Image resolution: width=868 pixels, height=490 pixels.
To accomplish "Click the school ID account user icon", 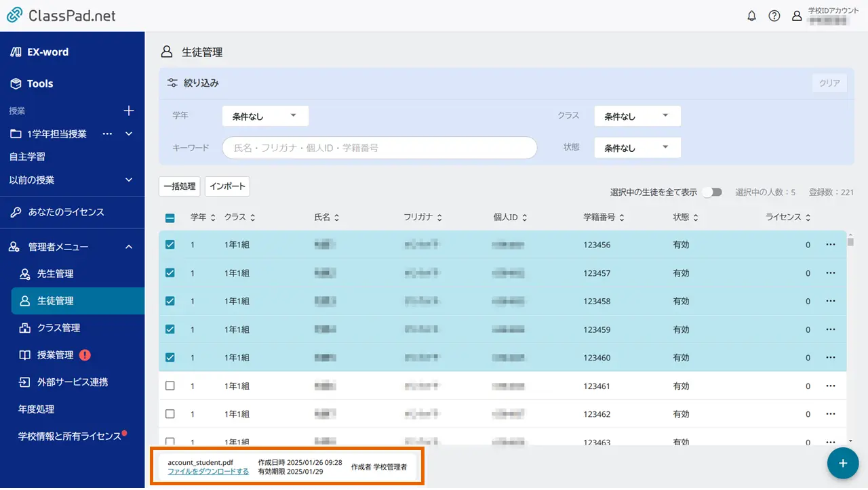I will [797, 16].
